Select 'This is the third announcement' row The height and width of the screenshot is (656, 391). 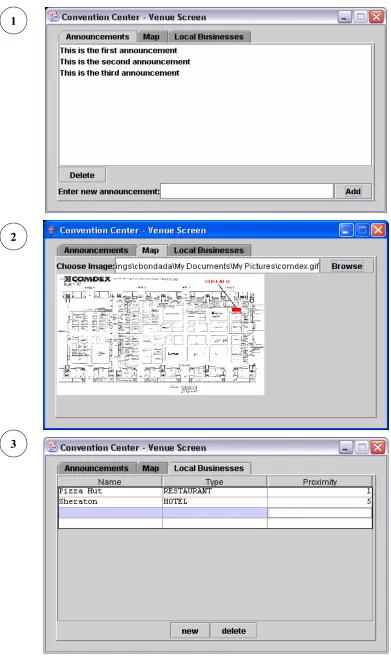click(x=215, y=73)
